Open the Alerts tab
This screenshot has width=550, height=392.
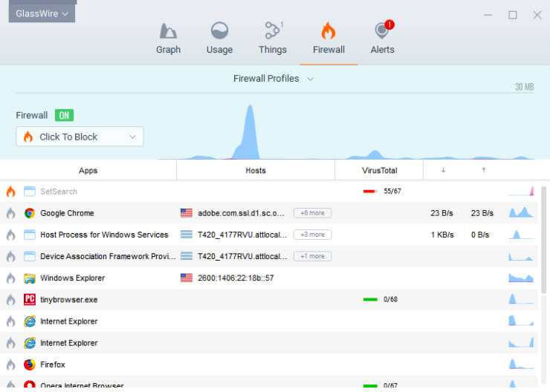(382, 38)
